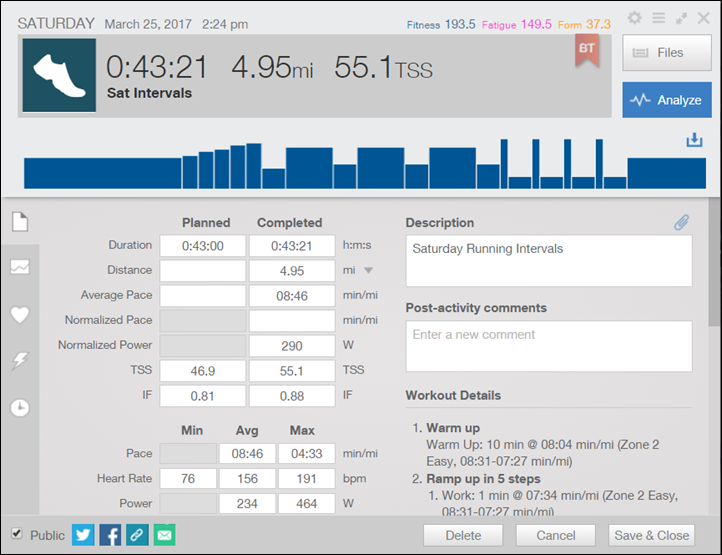Click the paperclip attachment icon
Image resolution: width=722 pixels, height=555 pixels.
point(681,223)
